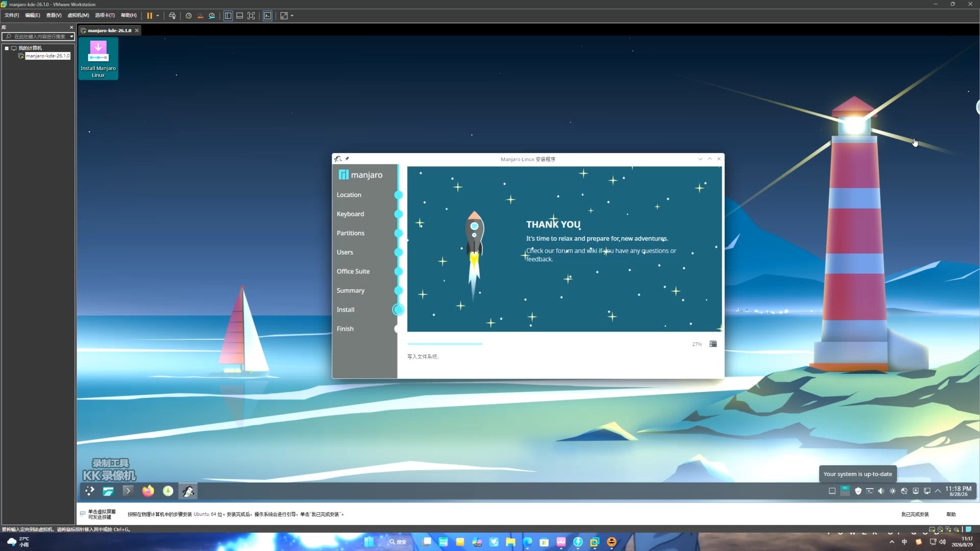Toggle installer log view beside 27%

(x=713, y=344)
